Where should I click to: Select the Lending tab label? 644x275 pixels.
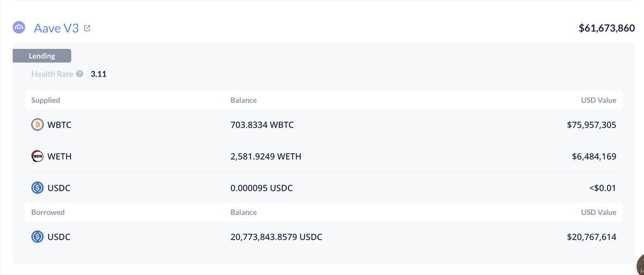tap(42, 55)
